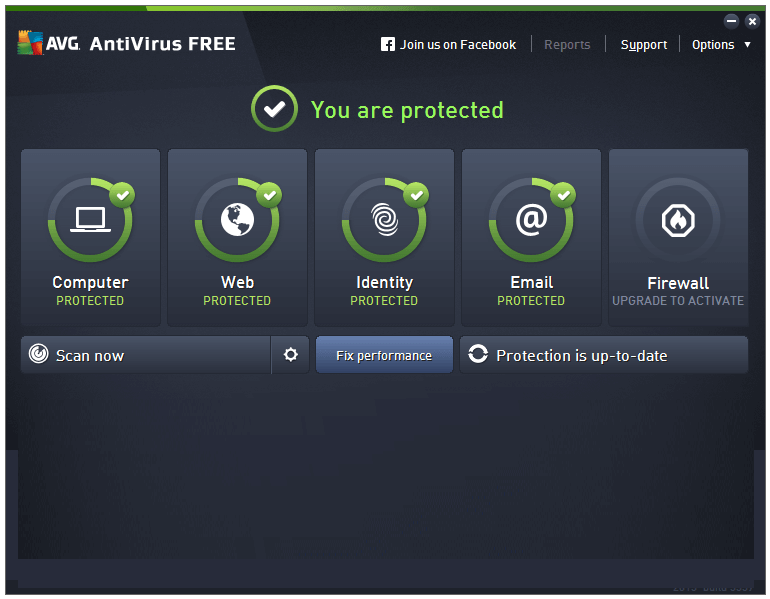770x599 pixels.
Task: Click the Facebook logo icon
Action: pyautogui.click(x=388, y=45)
